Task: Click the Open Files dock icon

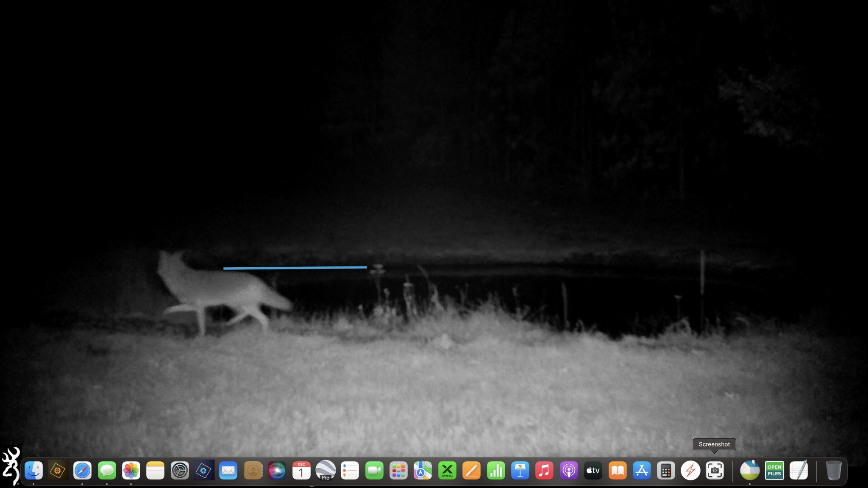Action: tap(774, 471)
